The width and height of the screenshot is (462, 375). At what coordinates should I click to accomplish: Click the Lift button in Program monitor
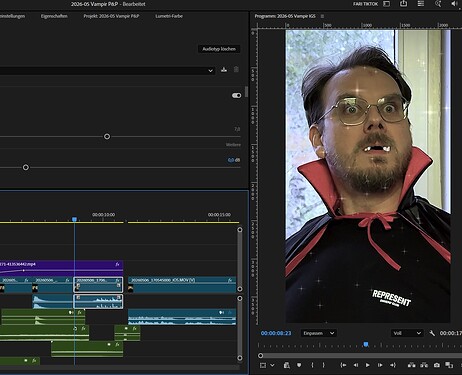pyautogui.click(x=412, y=365)
